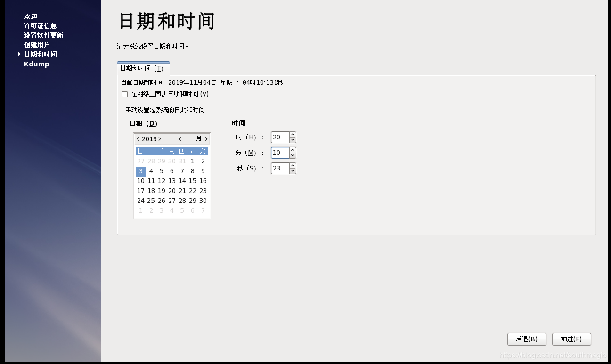611x364 pixels.
Task: Select day 10 in the calendar
Action: tap(141, 181)
